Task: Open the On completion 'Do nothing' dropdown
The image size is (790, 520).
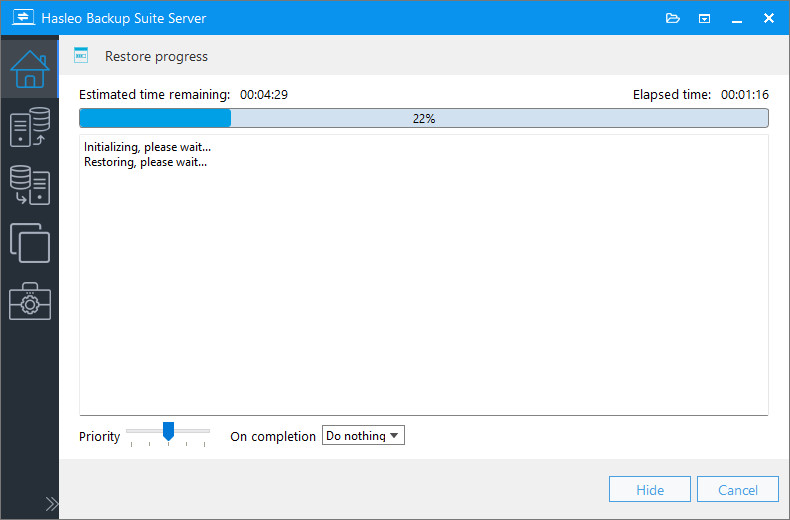Action: coord(363,436)
